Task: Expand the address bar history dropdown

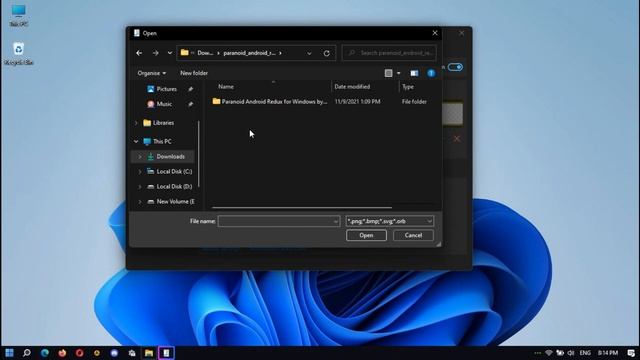Action: click(309, 53)
